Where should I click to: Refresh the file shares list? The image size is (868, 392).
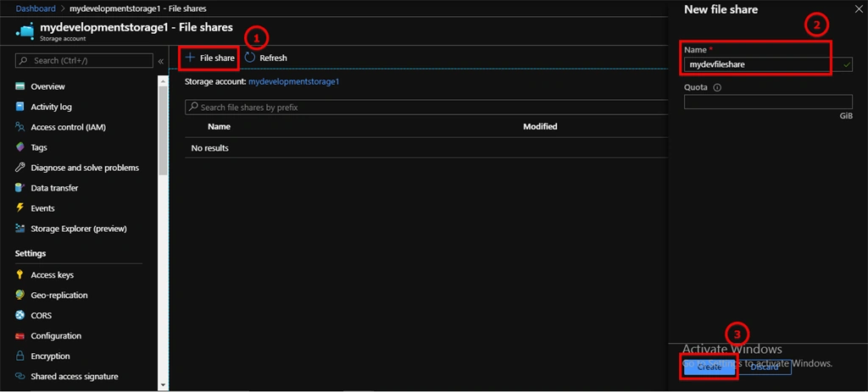266,58
